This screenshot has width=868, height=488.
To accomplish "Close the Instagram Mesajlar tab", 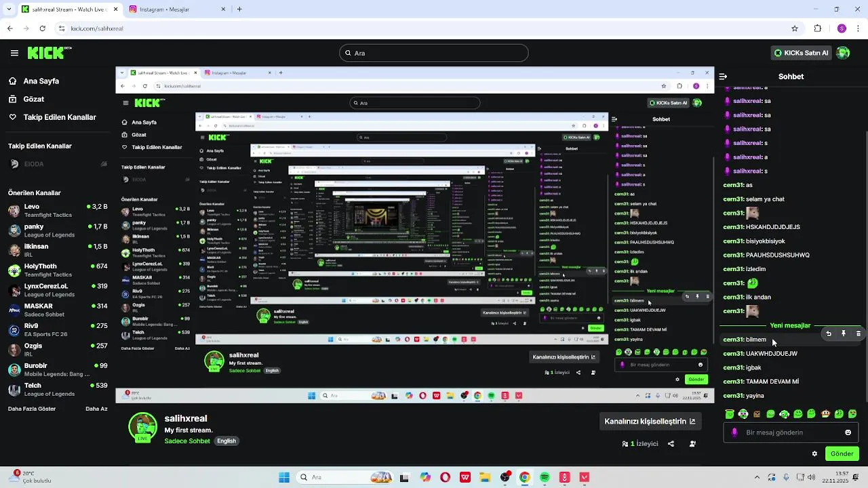I will (x=224, y=9).
